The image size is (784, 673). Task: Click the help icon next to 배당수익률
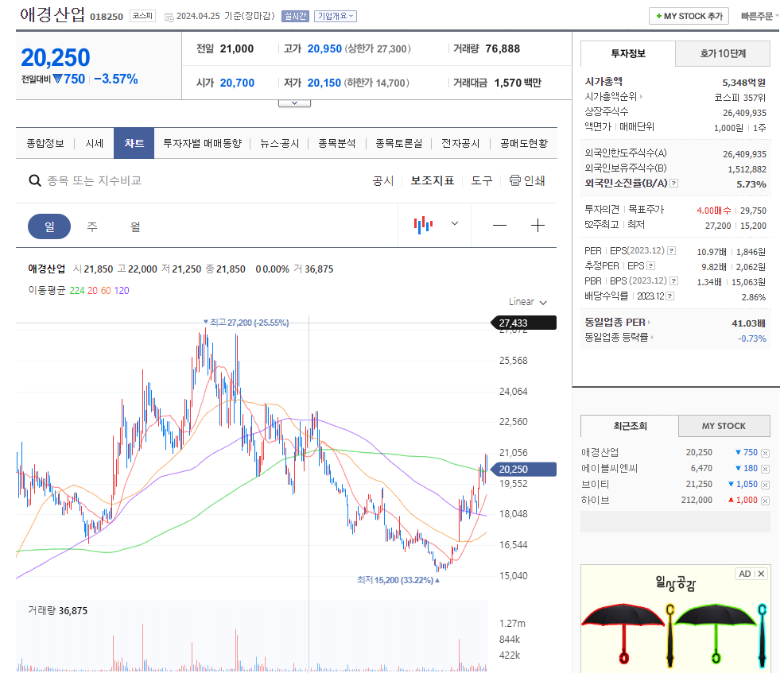coord(670,296)
